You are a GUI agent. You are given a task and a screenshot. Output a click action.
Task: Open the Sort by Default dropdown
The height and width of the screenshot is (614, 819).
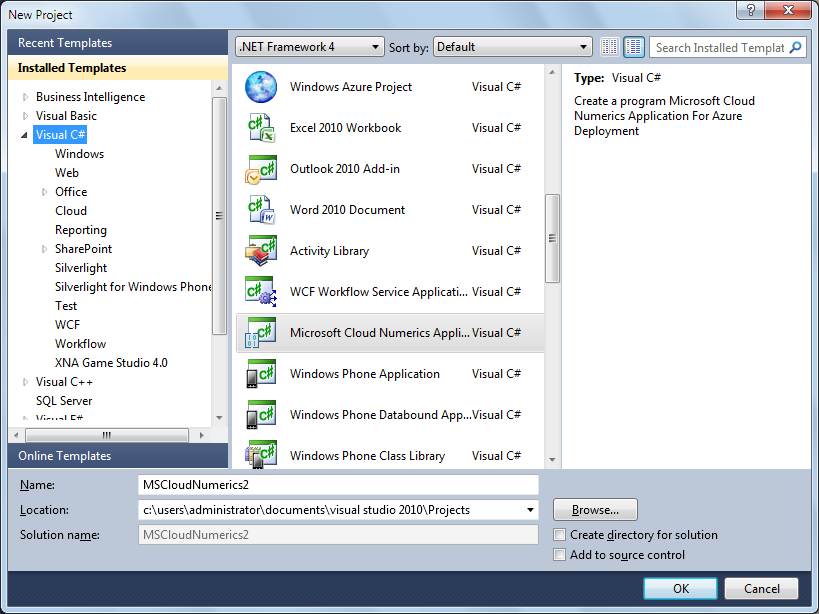tap(512, 47)
